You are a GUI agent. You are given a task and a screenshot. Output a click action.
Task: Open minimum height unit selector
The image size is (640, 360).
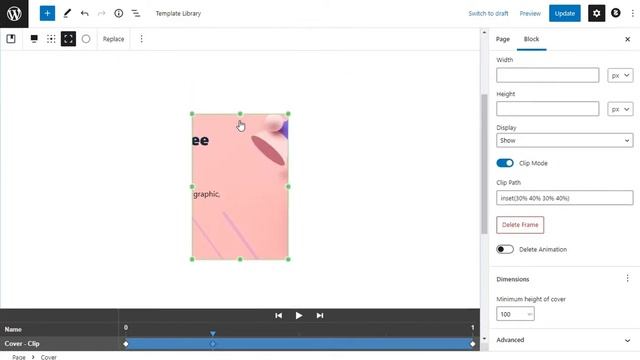pos(529,314)
